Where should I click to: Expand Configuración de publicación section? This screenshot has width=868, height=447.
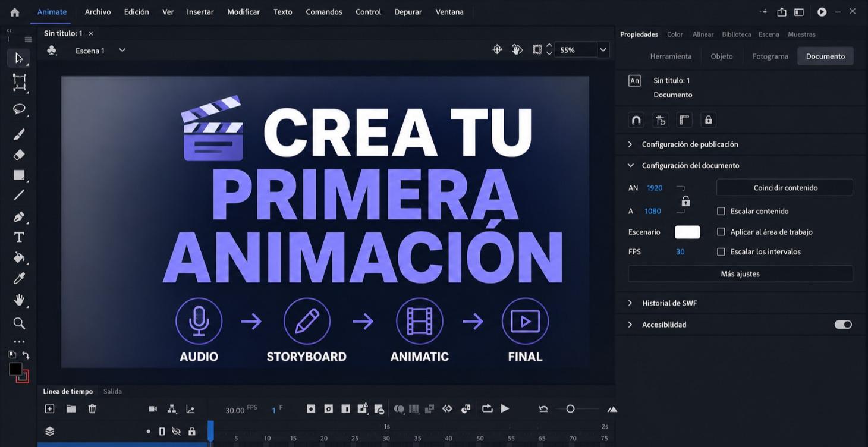coord(630,144)
